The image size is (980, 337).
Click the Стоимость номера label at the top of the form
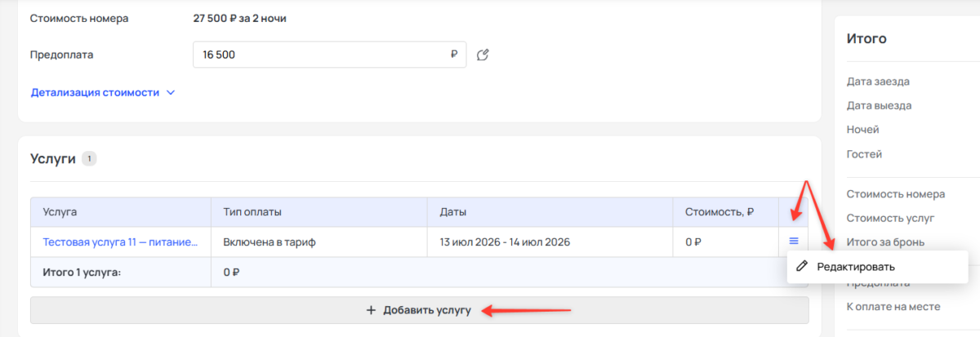(x=79, y=18)
